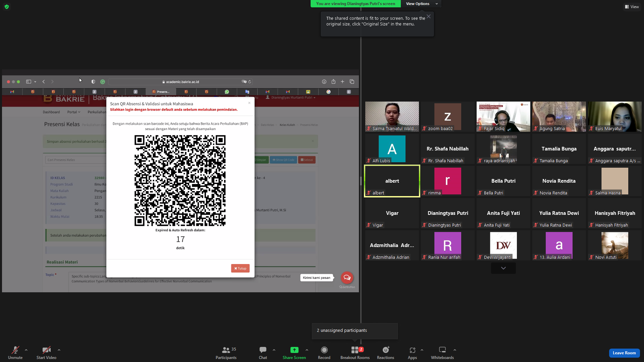
Task: Close QR dialog with X icon
Action: [x=249, y=103]
